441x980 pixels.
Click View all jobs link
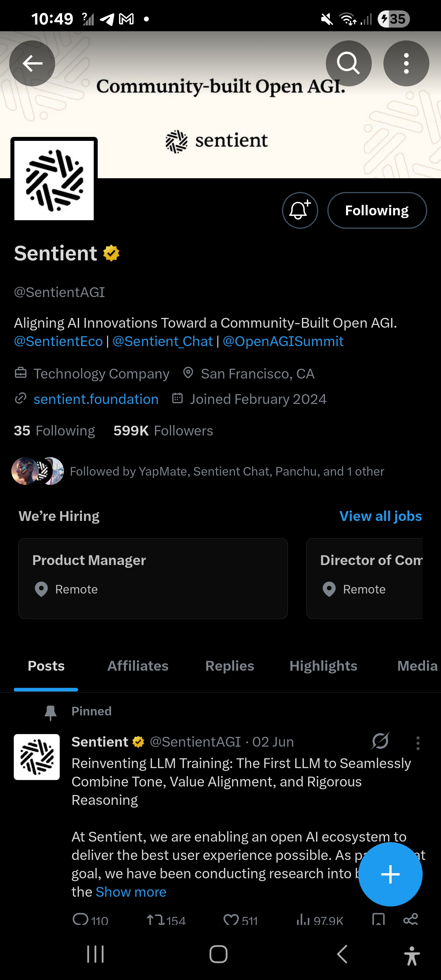tap(380, 516)
